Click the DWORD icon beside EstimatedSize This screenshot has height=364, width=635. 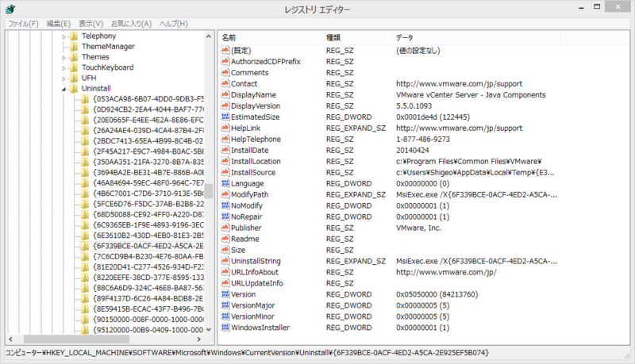(225, 117)
